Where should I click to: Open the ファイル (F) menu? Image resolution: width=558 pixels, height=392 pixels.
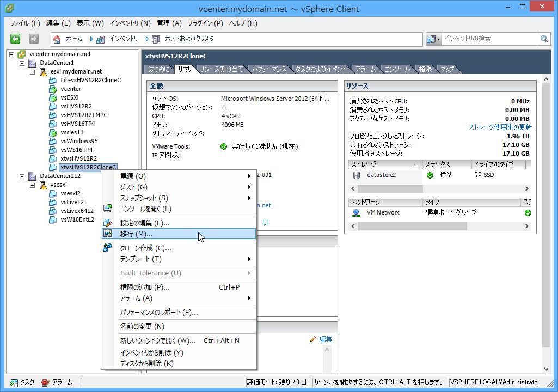pos(25,23)
